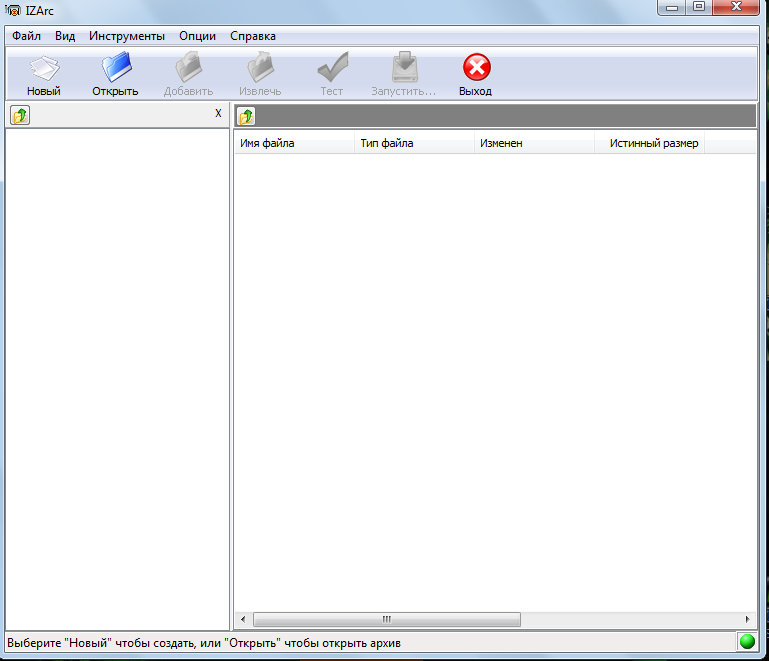Click the grey archive path bar

(505, 116)
